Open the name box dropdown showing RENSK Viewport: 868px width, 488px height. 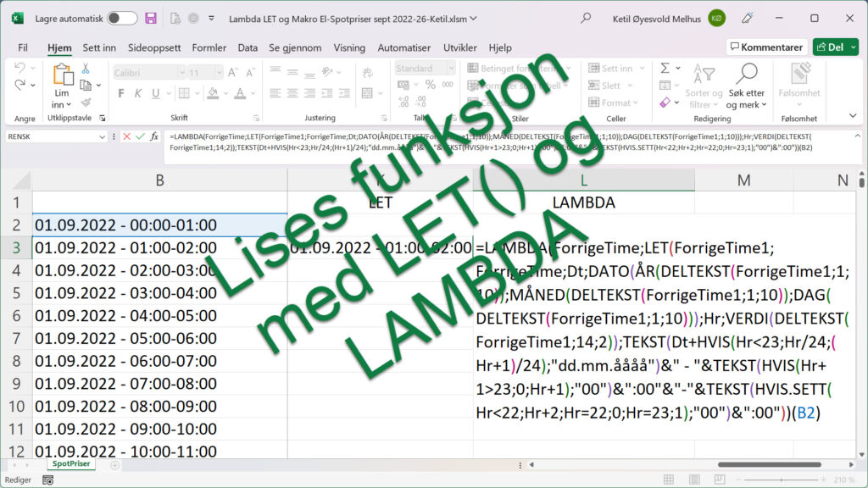point(102,136)
